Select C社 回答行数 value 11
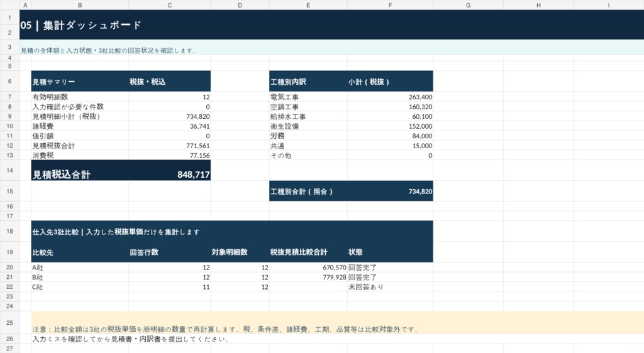Image resolution: width=644 pixels, height=353 pixels. tap(170, 287)
